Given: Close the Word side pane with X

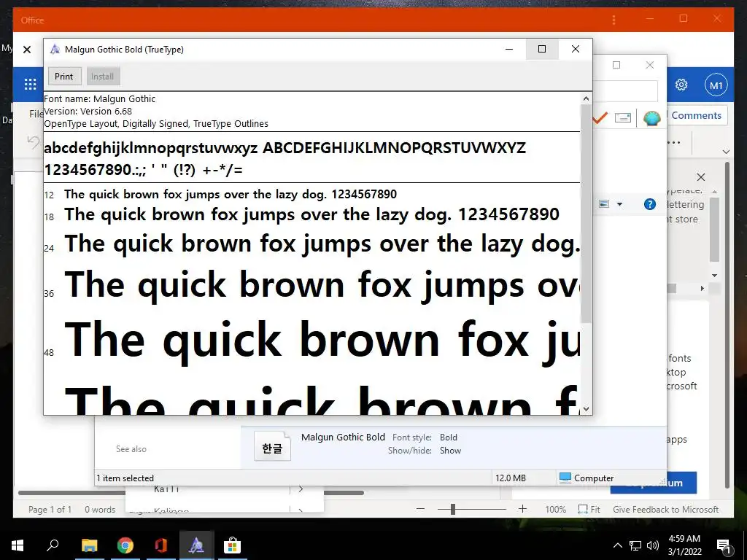Looking at the screenshot, I should click(x=701, y=177).
